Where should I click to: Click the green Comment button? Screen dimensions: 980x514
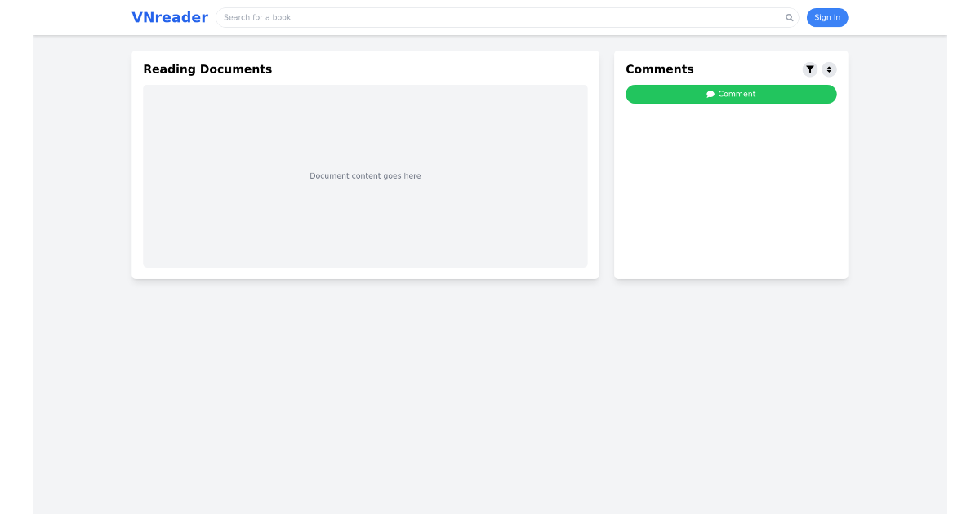click(x=731, y=94)
